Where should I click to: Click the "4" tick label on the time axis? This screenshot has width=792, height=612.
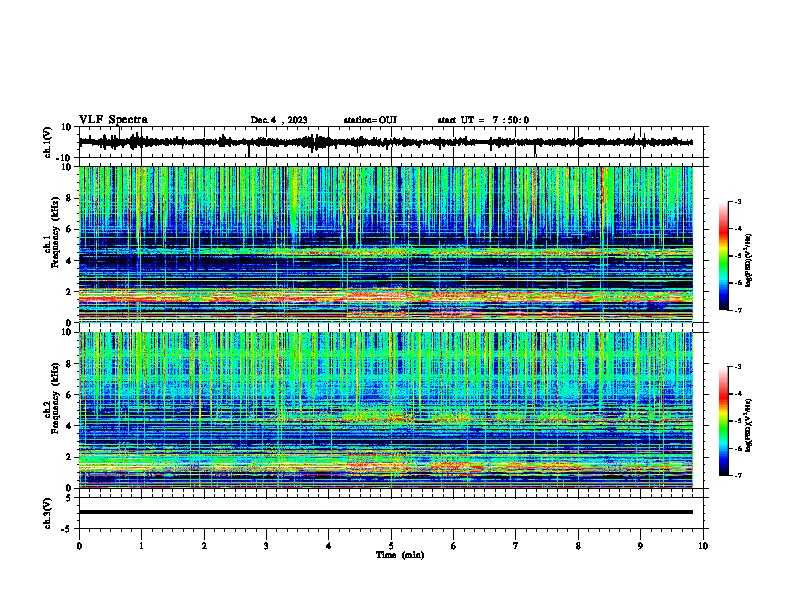pos(329,546)
